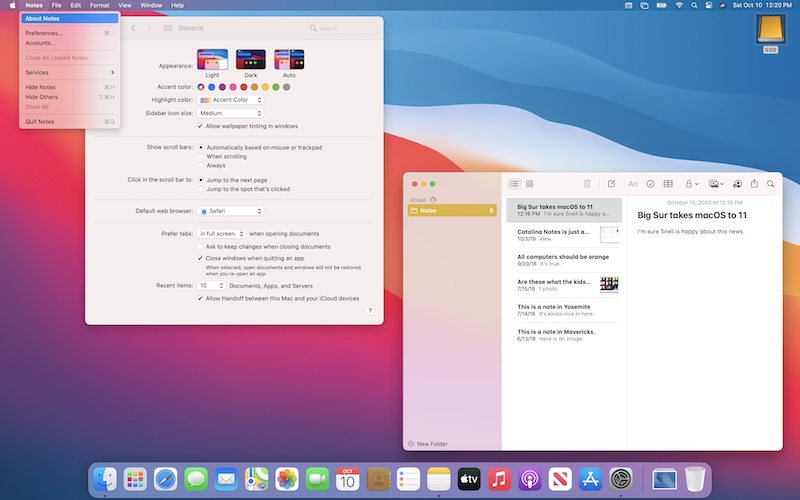The image size is (800, 500).
Task: Open text format Aa options in Notes
Action: pos(633,184)
